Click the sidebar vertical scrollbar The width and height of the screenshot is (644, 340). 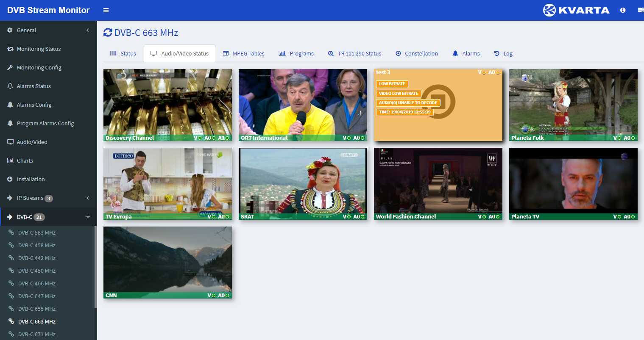point(95,267)
